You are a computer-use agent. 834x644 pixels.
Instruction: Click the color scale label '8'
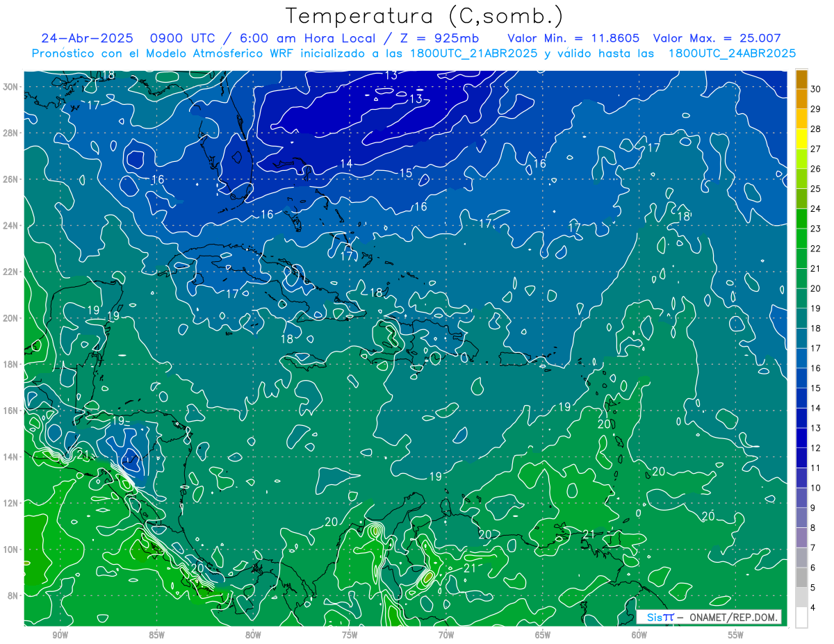813,528
